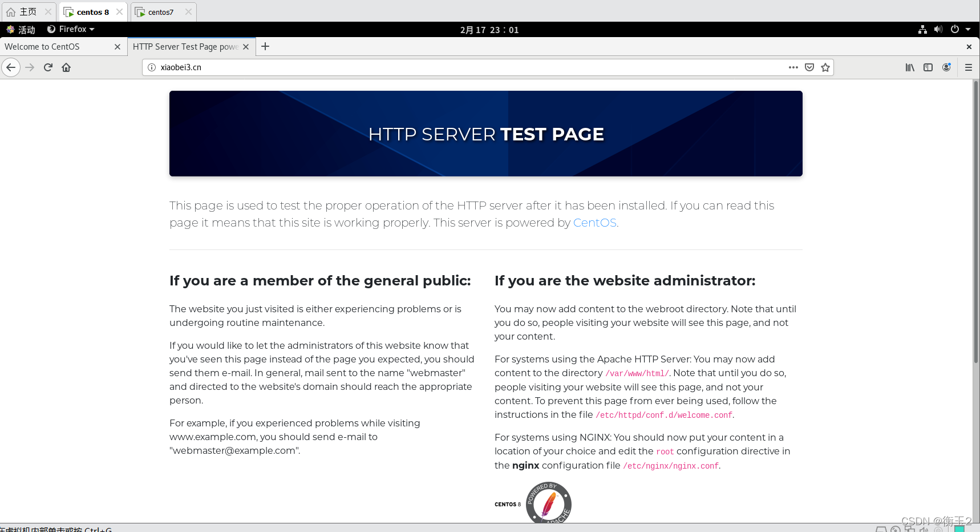Expand the system menu arrow
The width and height of the screenshot is (980, 532).
click(968, 30)
